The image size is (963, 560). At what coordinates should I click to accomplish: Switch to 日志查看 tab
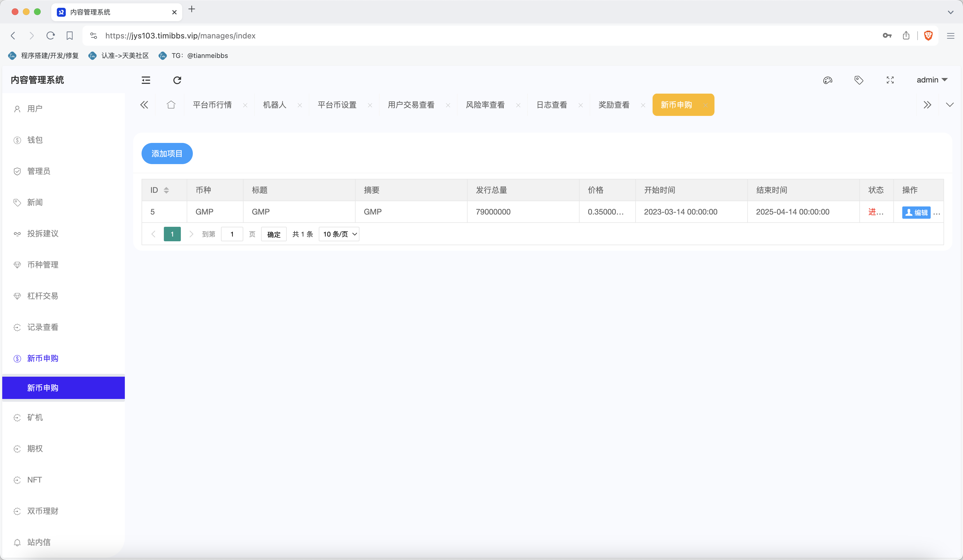551,105
